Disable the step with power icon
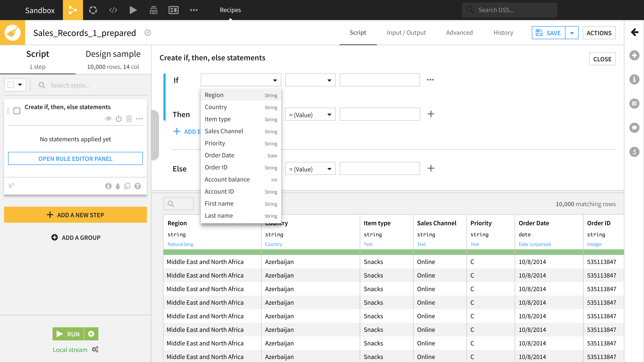 click(119, 118)
